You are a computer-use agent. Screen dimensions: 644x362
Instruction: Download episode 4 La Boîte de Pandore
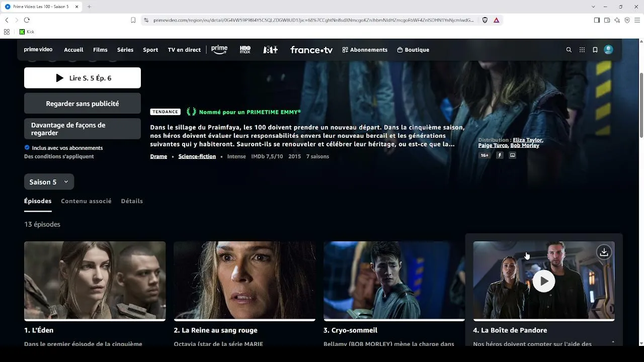point(604,252)
